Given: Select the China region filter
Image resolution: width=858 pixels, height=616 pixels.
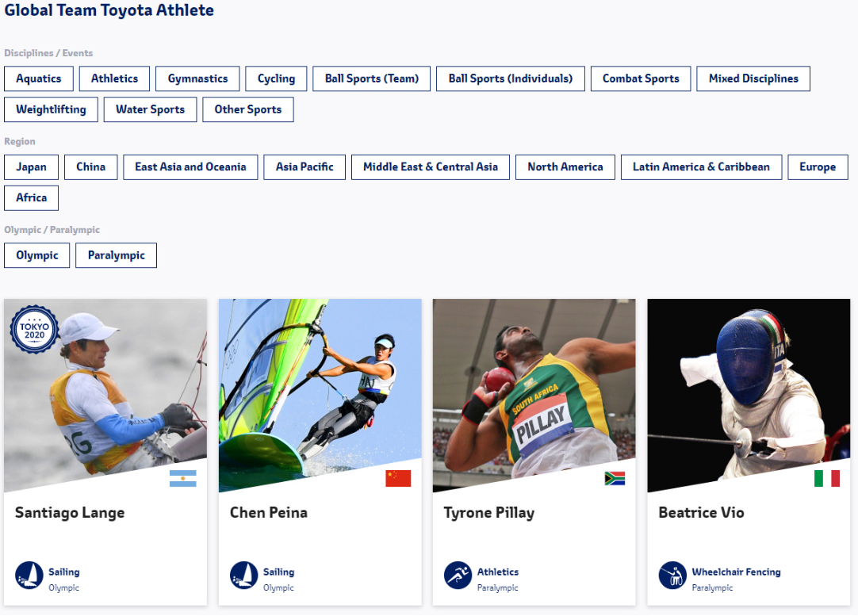Looking at the screenshot, I should coord(91,167).
